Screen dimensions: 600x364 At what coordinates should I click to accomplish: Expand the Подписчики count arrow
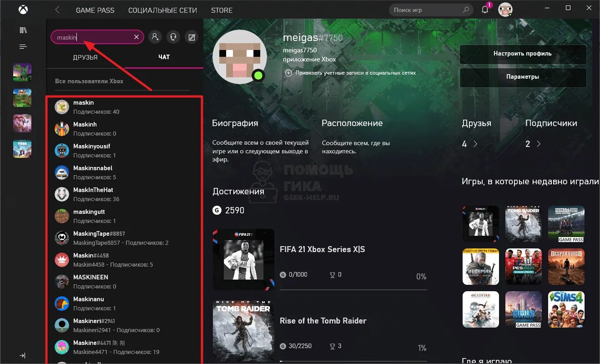[539, 144]
